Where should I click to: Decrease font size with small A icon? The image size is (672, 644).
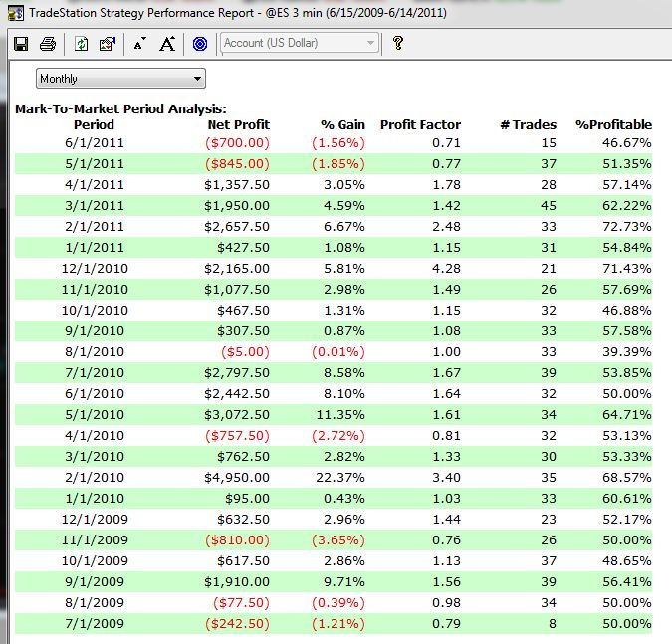[139, 44]
